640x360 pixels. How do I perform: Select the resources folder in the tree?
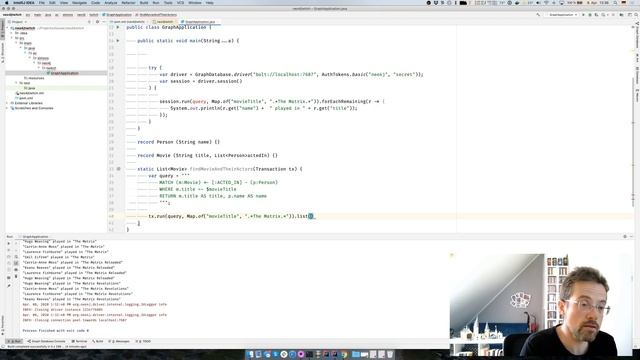(34, 78)
